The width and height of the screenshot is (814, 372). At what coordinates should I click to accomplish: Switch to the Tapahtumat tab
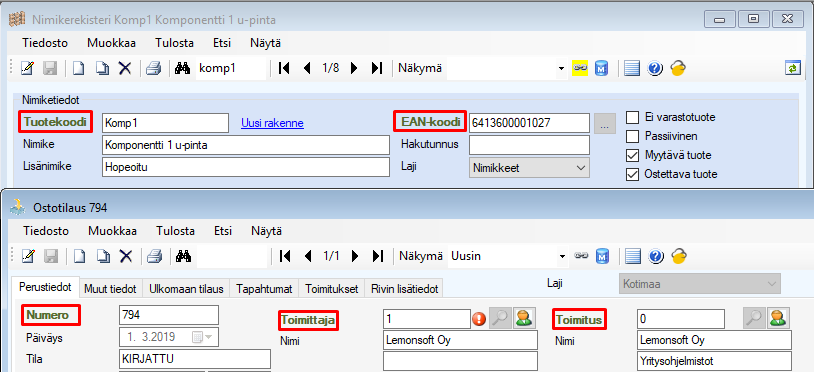click(264, 289)
